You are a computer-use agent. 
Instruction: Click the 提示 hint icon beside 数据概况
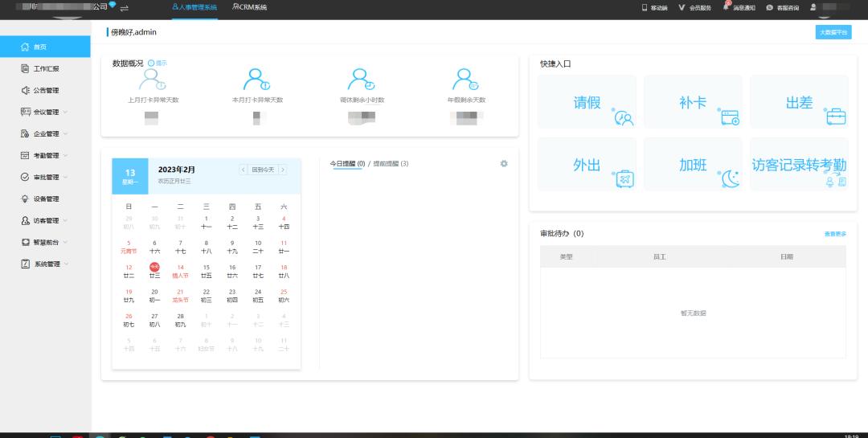click(151, 63)
